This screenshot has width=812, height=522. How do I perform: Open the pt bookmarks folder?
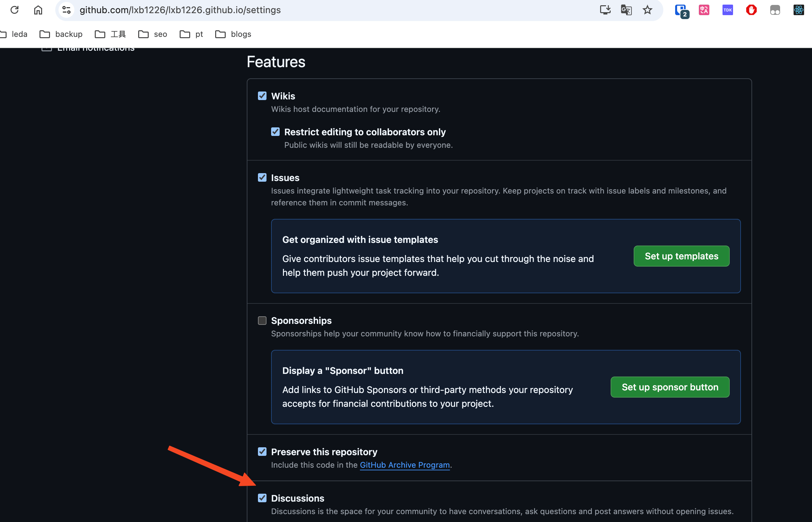[x=191, y=34]
